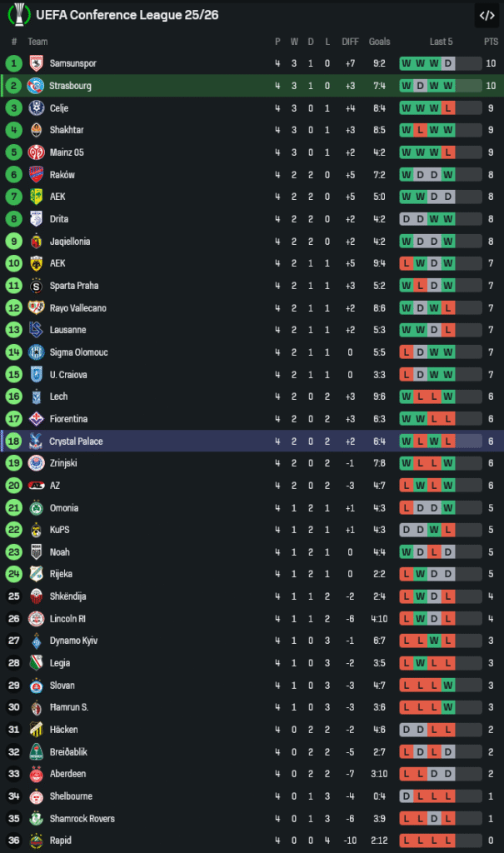The width and height of the screenshot is (504, 853).
Task: Click Samsunspor's Last 5 form strip
Action: click(440, 63)
